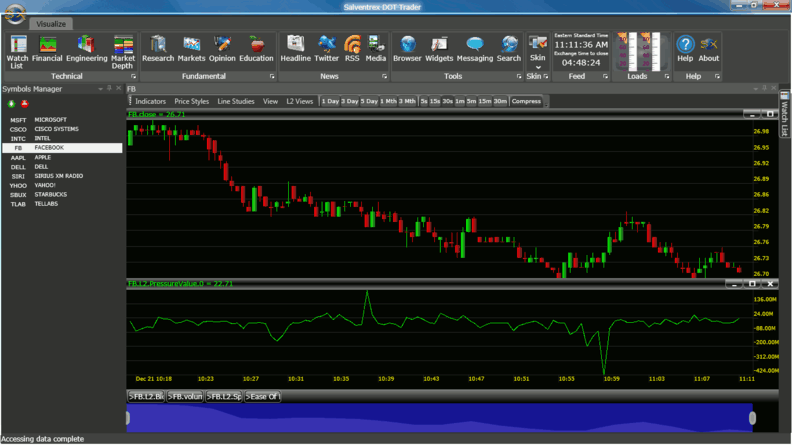Switch to the Visualize ribbon tab
This screenshot has width=792, height=445.
click(x=51, y=24)
